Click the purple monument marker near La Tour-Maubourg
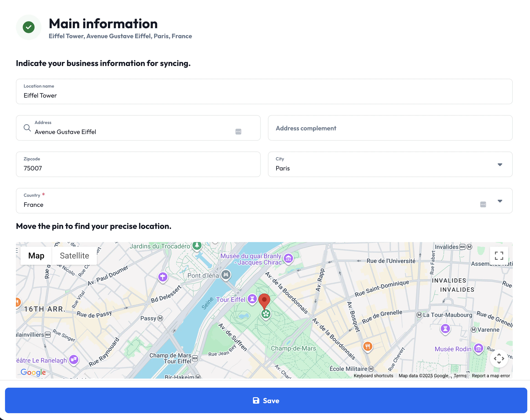The height and width of the screenshot is (420, 530). pos(445,329)
